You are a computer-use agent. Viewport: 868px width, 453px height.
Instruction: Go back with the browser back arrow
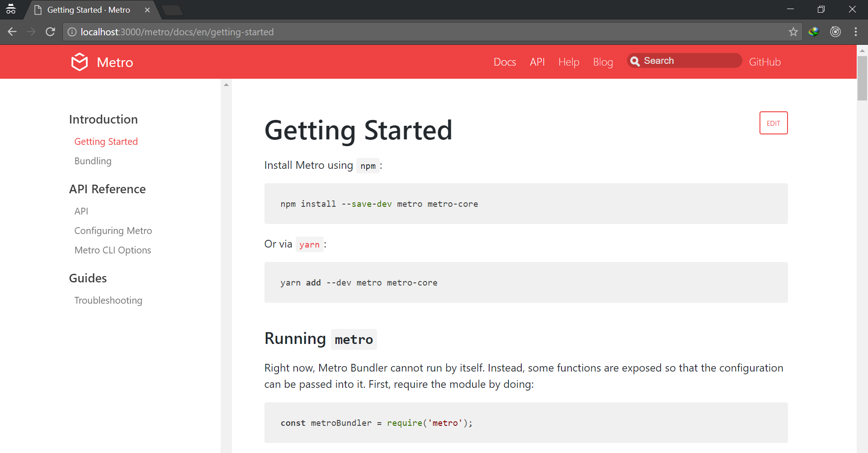pyautogui.click(x=12, y=32)
